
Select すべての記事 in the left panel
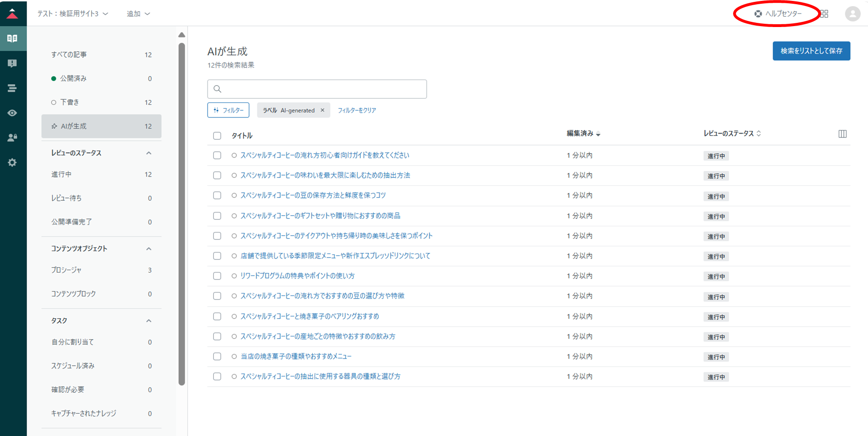pos(69,54)
